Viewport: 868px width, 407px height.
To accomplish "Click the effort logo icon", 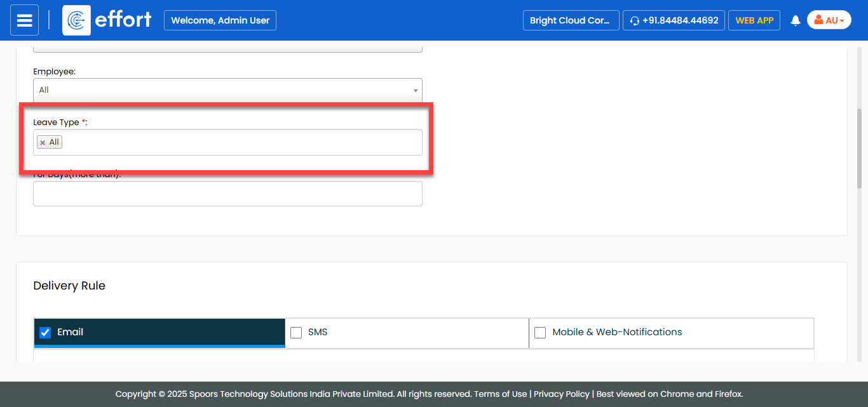I will click(76, 20).
